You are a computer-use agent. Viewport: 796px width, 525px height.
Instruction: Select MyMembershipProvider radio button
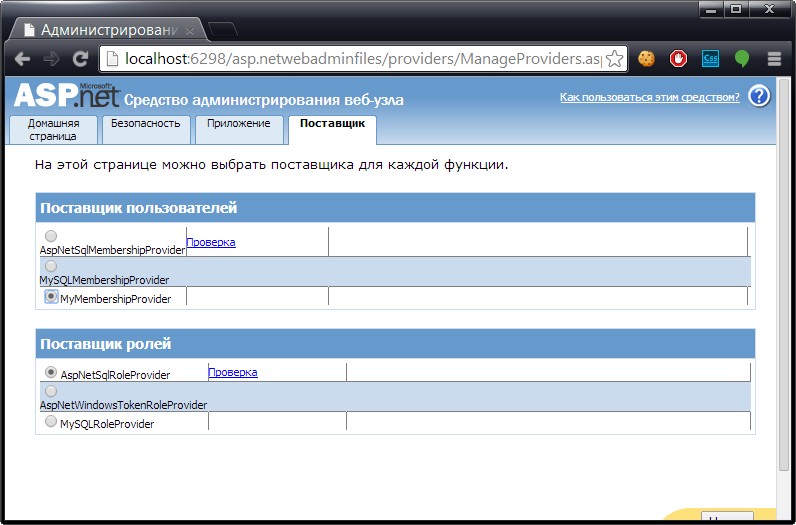[51, 296]
